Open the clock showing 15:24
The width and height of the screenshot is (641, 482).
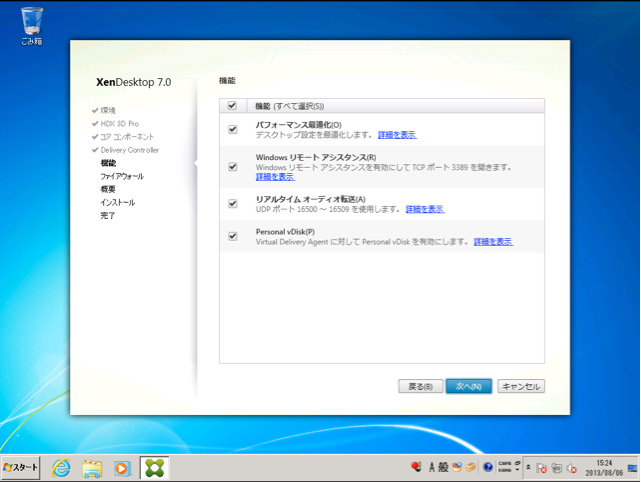[604, 468]
